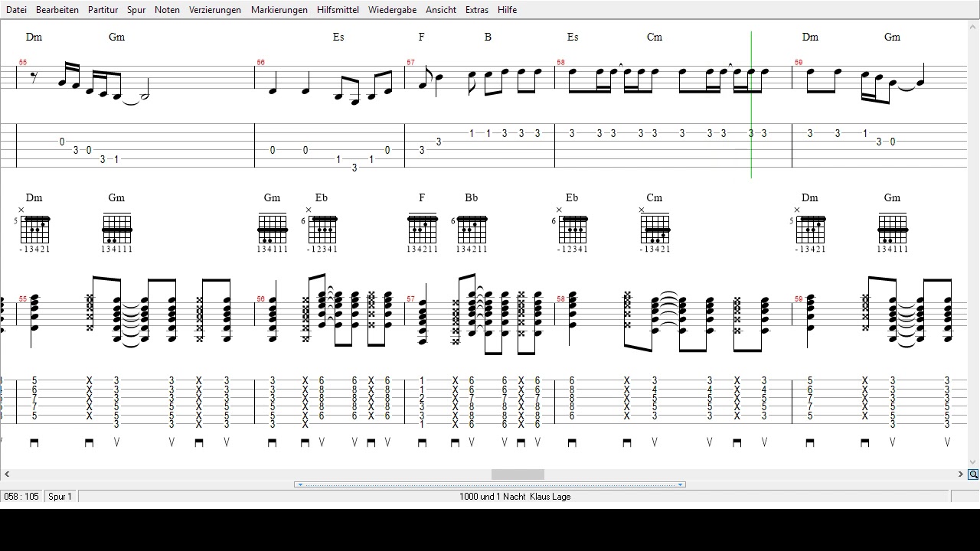The width and height of the screenshot is (980, 551).
Task: Open the Ansicht menu
Action: [x=441, y=10]
